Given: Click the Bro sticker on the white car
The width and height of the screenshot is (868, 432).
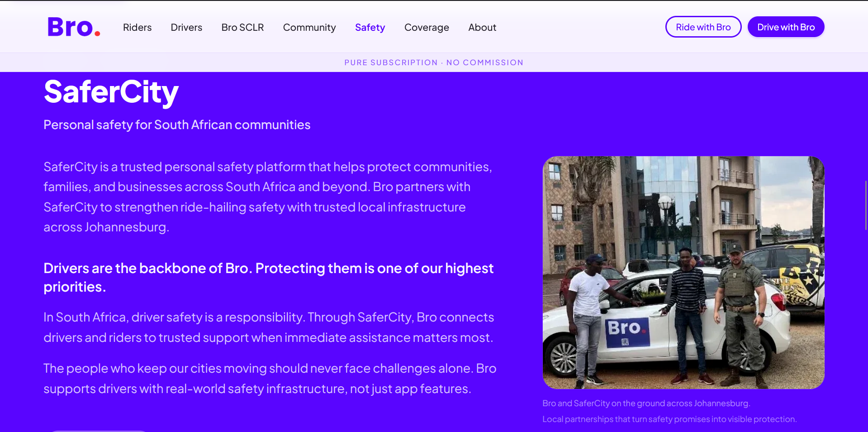Looking at the screenshot, I should tap(627, 332).
